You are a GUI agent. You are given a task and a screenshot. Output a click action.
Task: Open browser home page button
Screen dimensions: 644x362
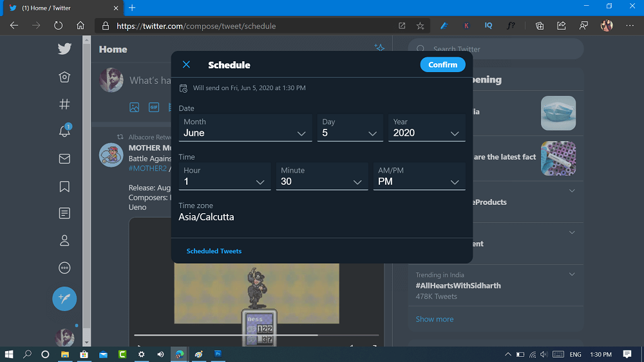(x=80, y=26)
